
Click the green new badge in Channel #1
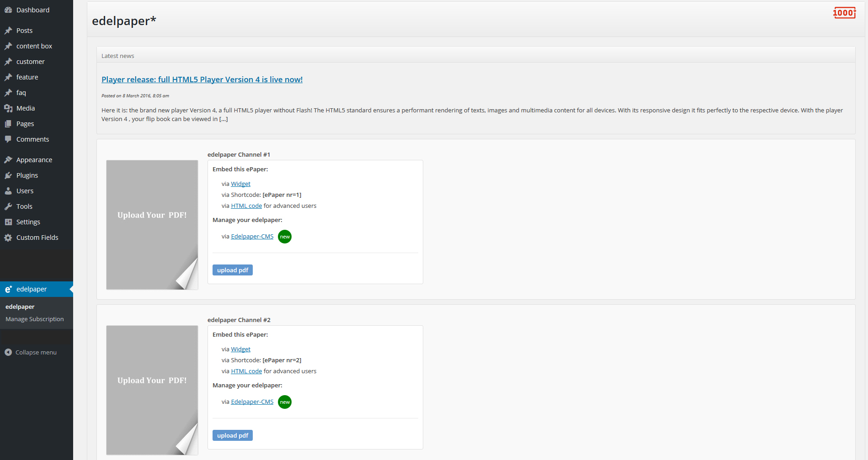click(x=285, y=237)
